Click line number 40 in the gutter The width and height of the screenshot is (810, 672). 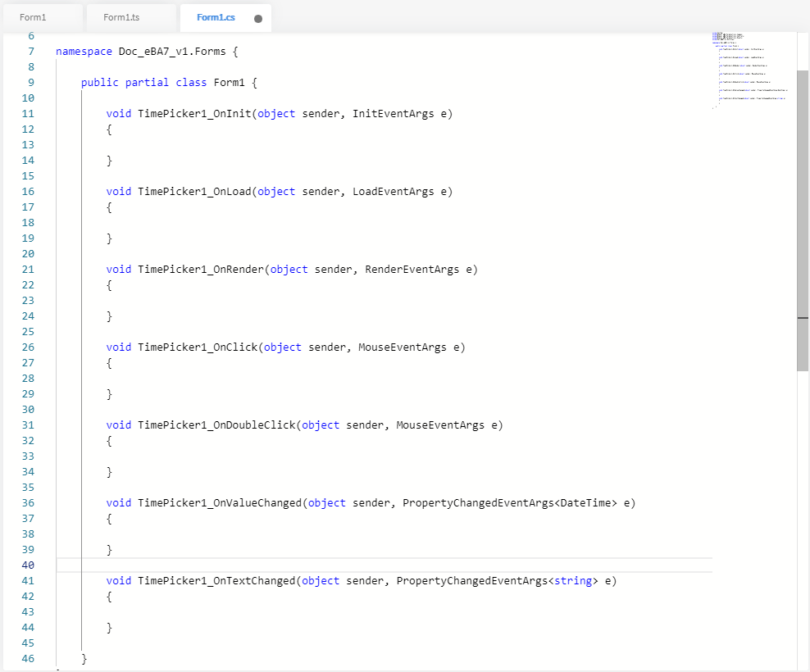point(27,565)
